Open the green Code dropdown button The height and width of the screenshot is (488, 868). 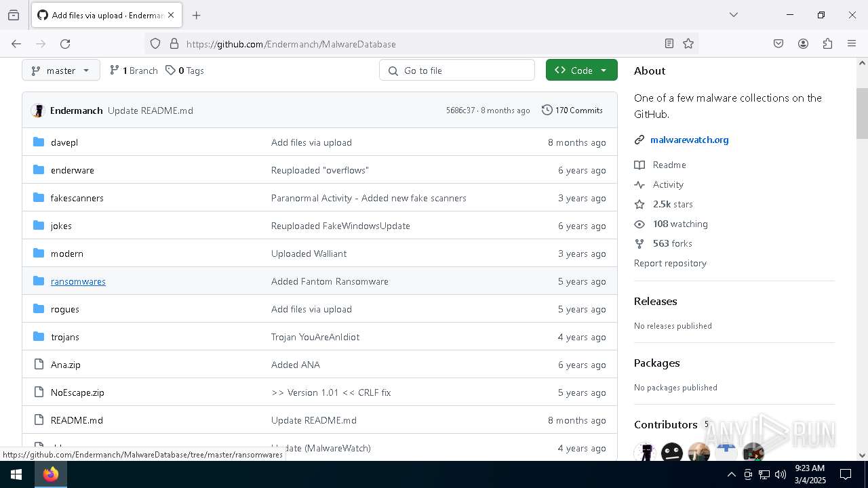[581, 70]
